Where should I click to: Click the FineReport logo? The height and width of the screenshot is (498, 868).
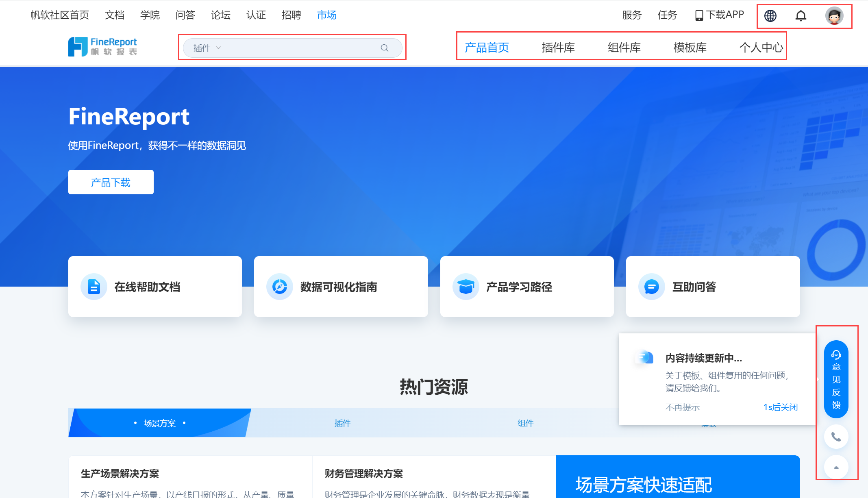coord(102,47)
